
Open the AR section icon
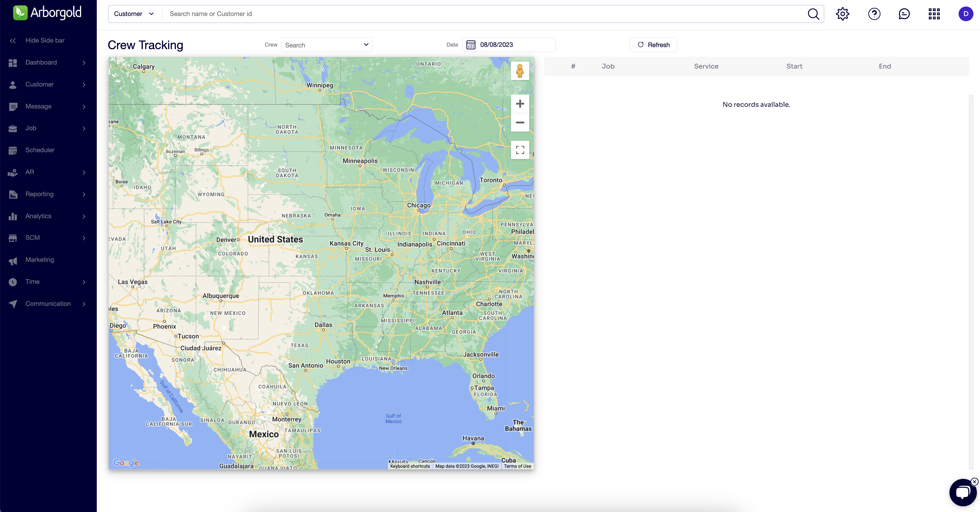pos(13,172)
